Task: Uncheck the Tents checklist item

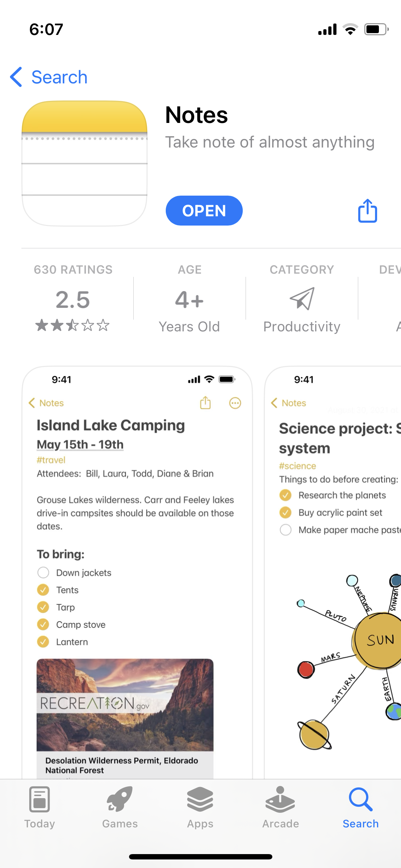Action: 43,590
